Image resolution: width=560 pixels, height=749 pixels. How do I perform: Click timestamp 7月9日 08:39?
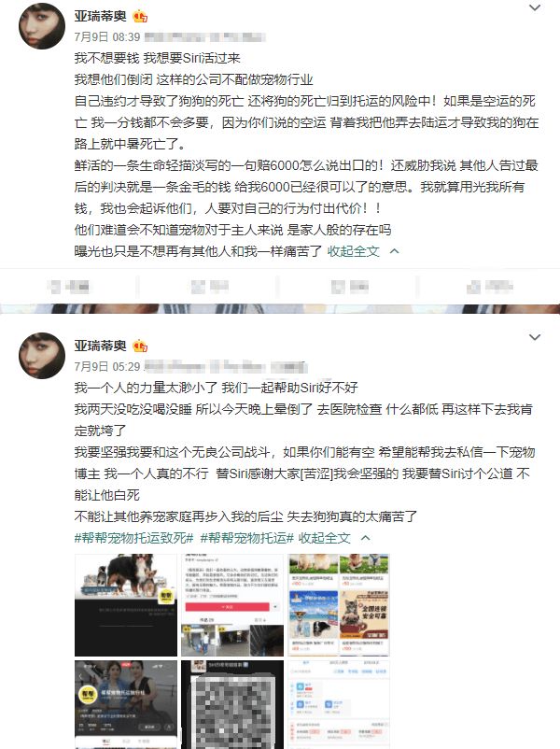click(107, 37)
